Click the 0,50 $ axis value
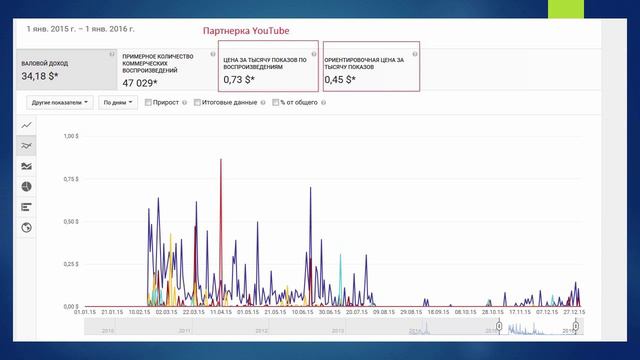The height and width of the screenshot is (360, 640). (x=71, y=222)
